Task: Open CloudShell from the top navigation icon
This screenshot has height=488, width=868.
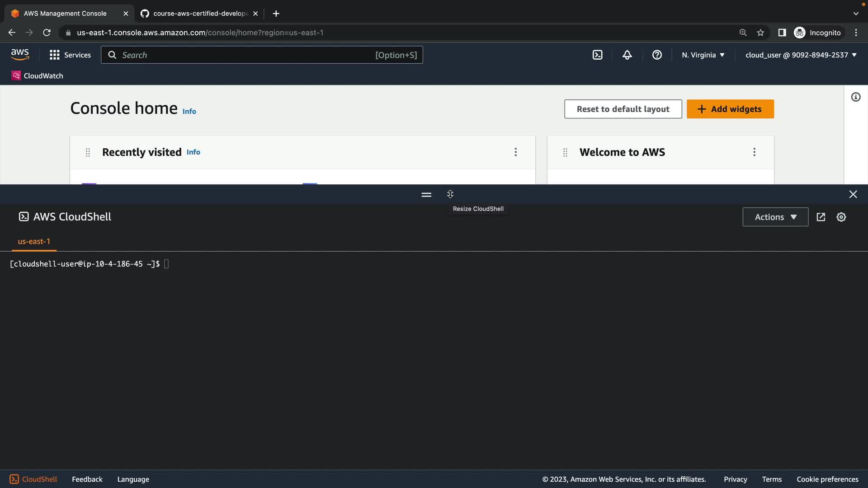Action: pos(597,55)
